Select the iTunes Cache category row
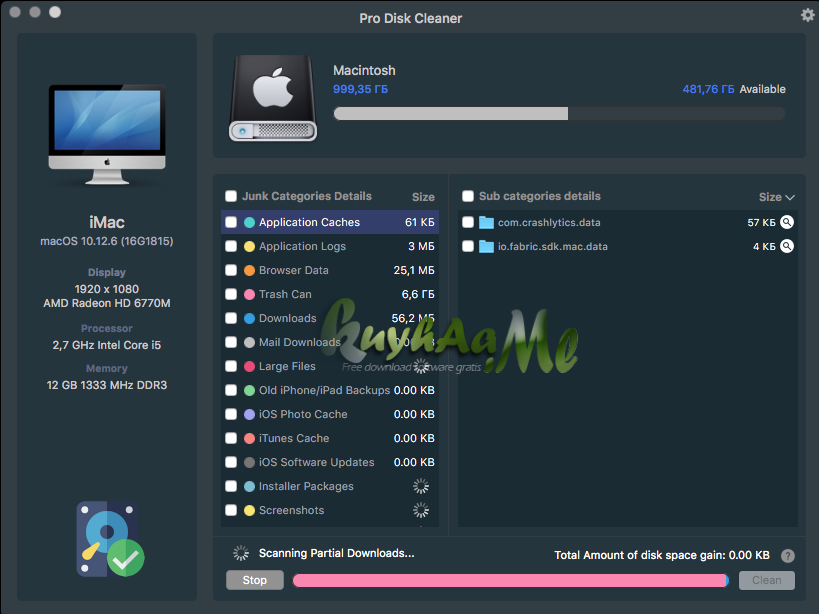This screenshot has width=819, height=614. 330,438
